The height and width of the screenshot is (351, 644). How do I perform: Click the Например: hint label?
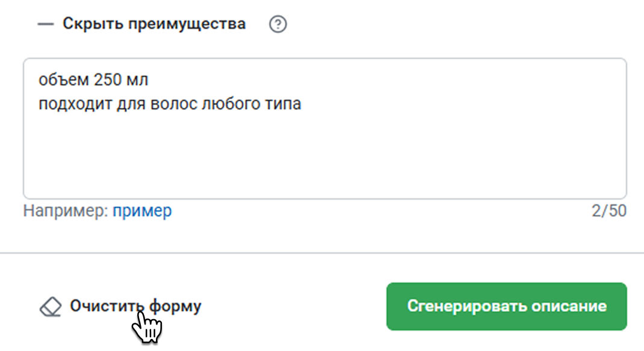click(x=66, y=211)
